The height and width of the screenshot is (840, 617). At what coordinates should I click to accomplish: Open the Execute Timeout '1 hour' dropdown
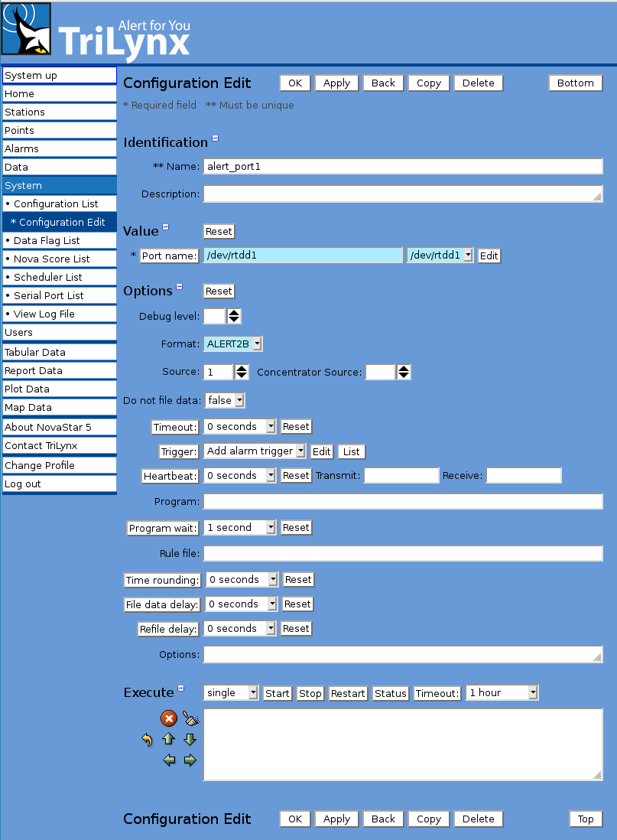pyautogui.click(x=502, y=692)
